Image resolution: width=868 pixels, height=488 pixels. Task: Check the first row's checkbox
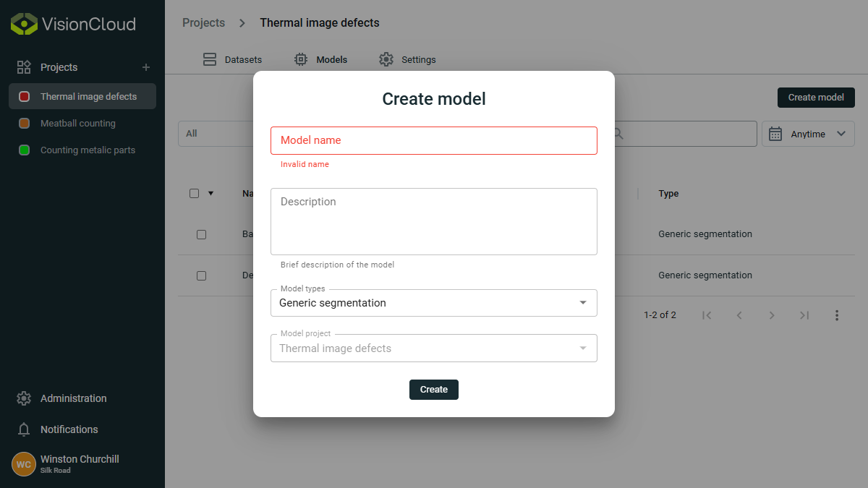201,234
